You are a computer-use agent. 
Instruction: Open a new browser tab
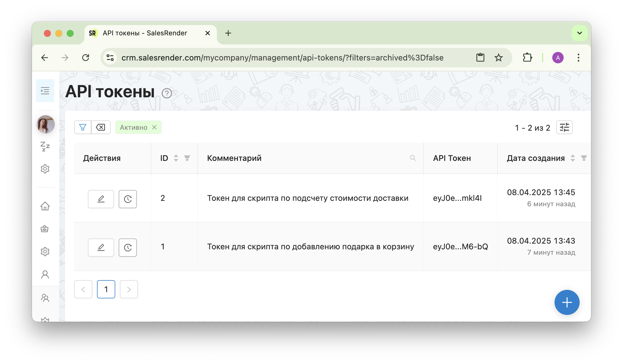coord(228,33)
